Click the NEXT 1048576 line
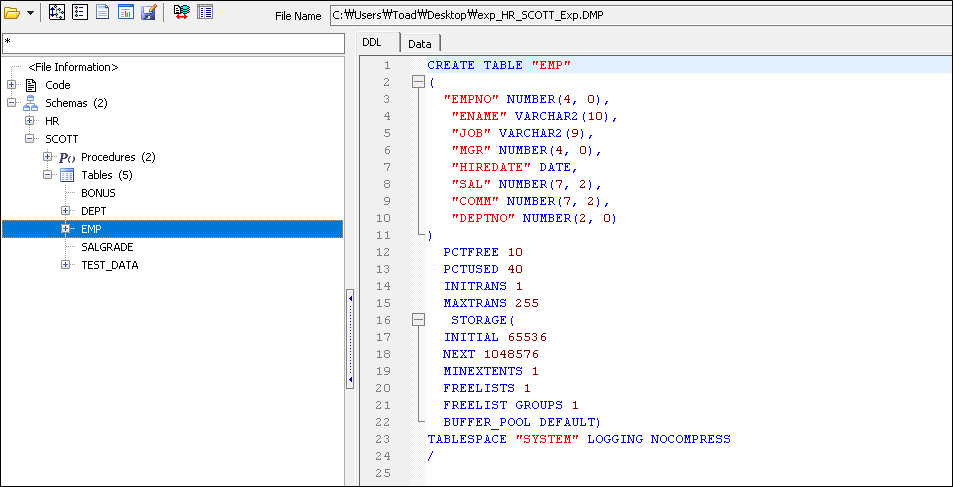The width and height of the screenshot is (953, 487). pyautogui.click(x=490, y=354)
